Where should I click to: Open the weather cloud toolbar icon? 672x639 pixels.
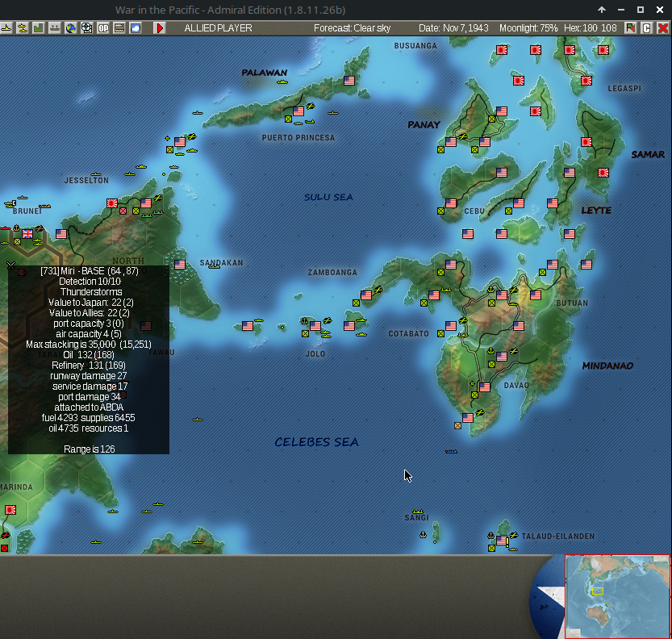(136, 28)
